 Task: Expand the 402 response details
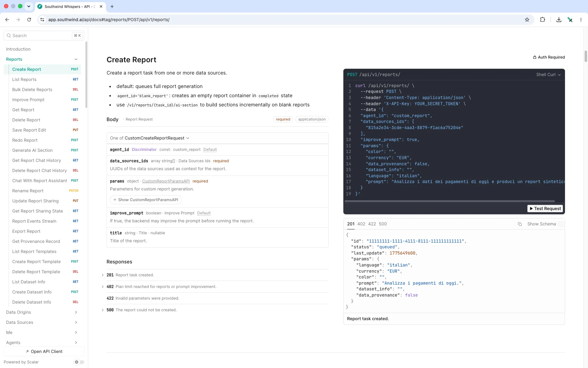103,287
